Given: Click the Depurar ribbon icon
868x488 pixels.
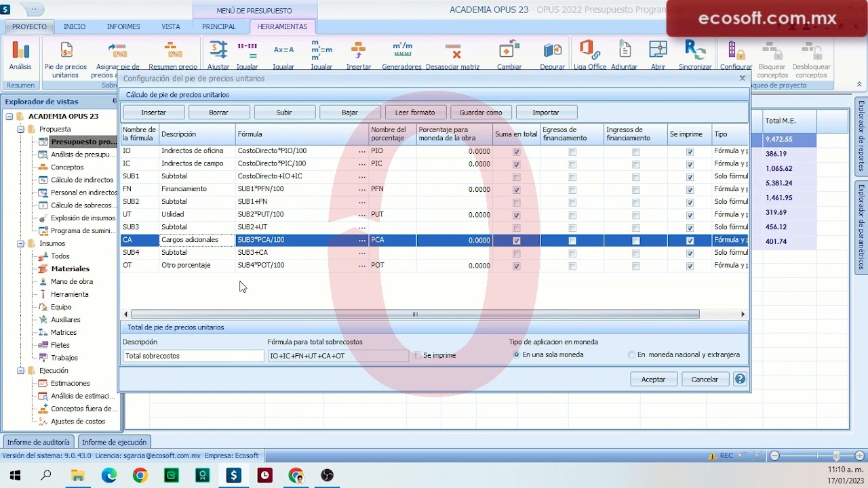Looking at the screenshot, I should (x=553, y=55).
